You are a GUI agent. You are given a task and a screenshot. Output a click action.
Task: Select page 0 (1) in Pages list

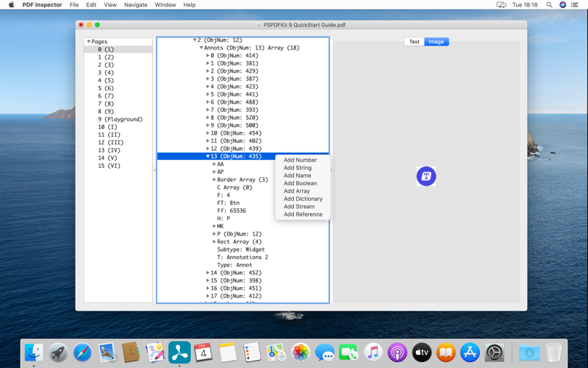coord(118,49)
